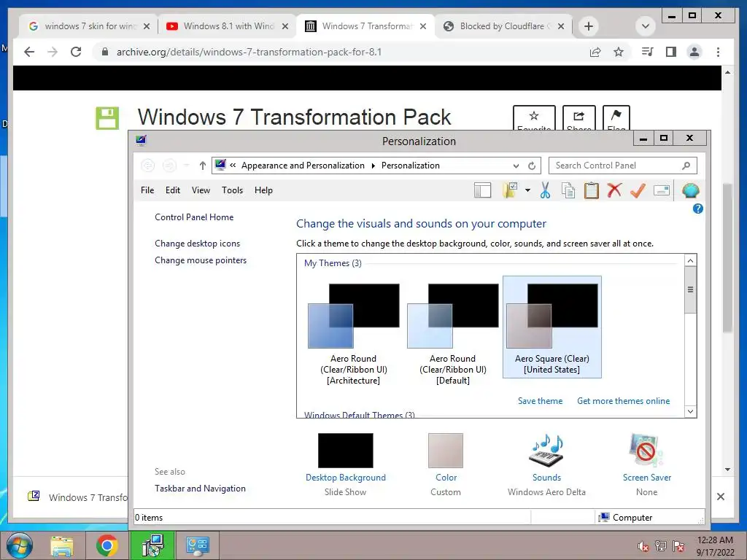
Task: Click the archive.org address bar URL
Action: click(x=249, y=52)
